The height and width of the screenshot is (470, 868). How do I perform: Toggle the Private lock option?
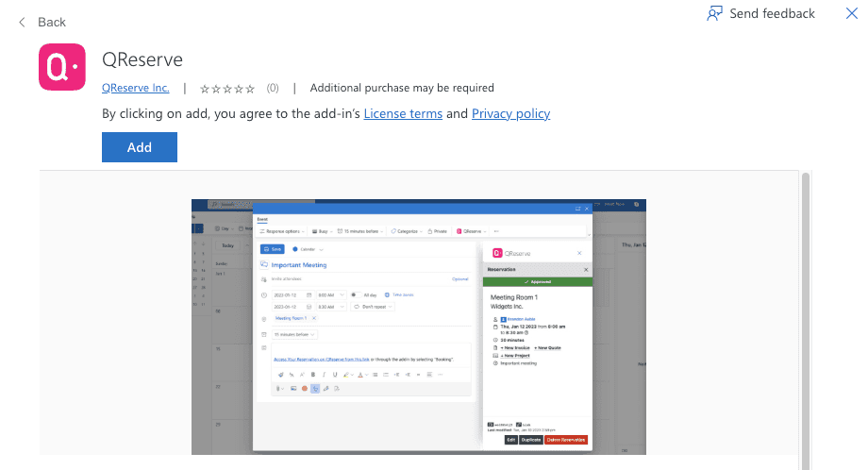pos(436,230)
